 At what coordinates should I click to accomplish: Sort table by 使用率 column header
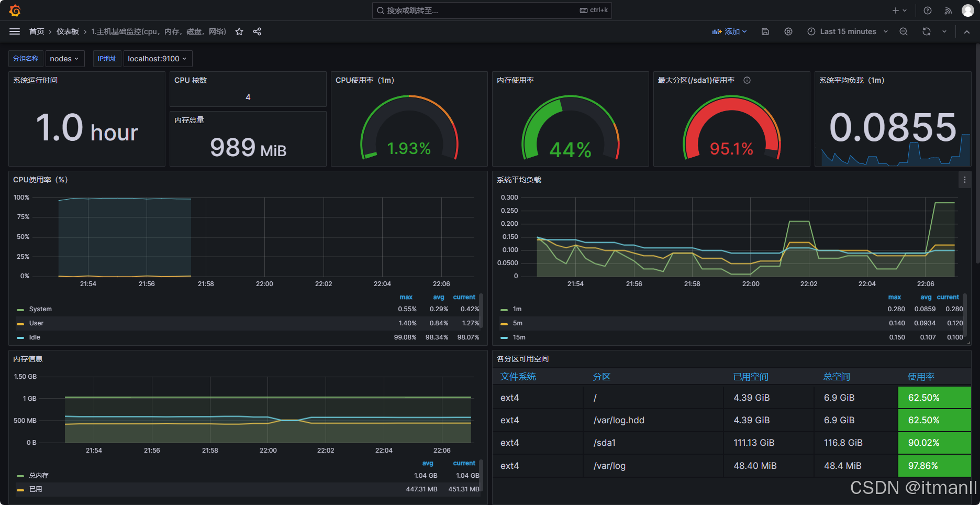click(921, 377)
